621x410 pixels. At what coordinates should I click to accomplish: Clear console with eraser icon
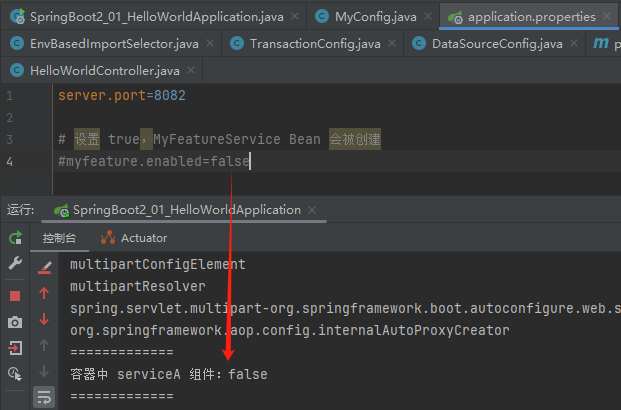[x=44, y=267]
